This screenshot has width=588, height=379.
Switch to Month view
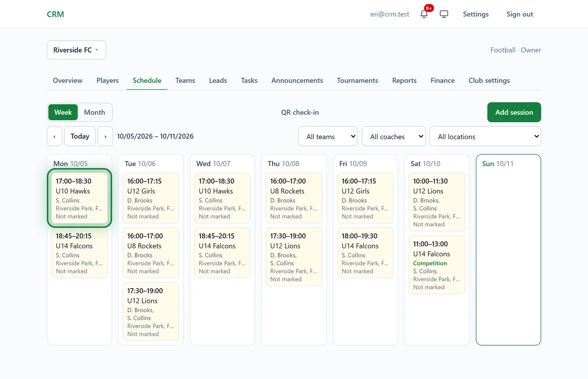tap(94, 112)
